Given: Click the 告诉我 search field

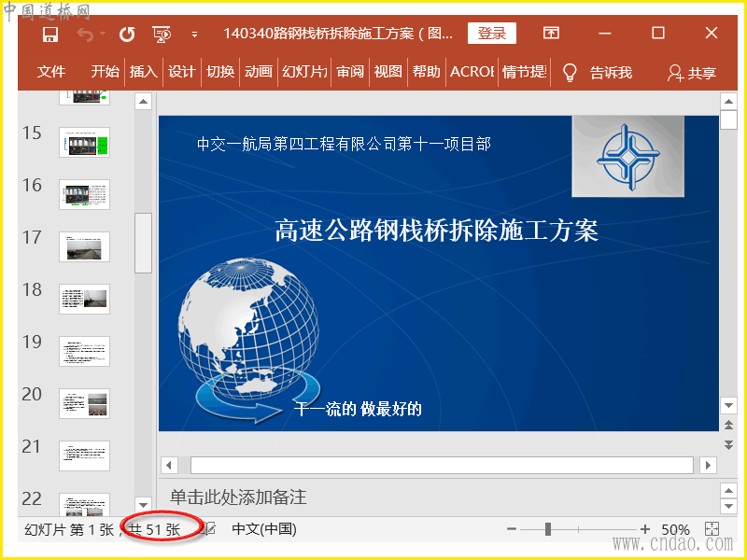Looking at the screenshot, I should 611,73.
